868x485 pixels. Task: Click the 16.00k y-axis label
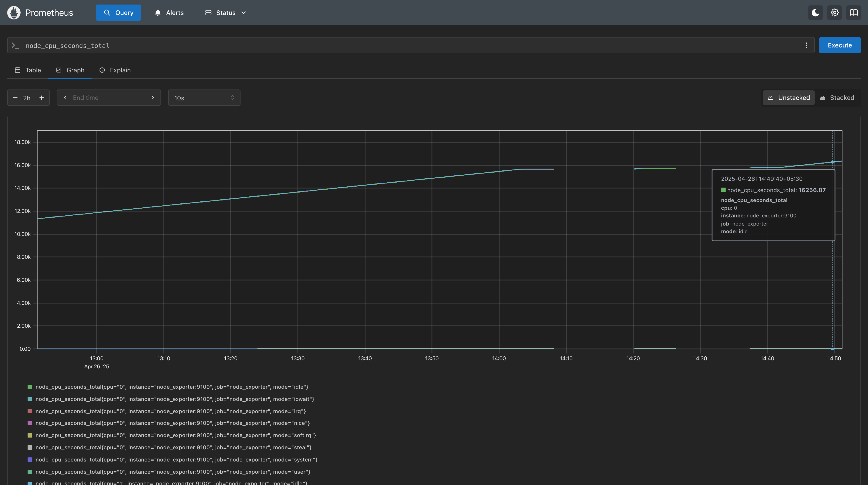coord(22,165)
